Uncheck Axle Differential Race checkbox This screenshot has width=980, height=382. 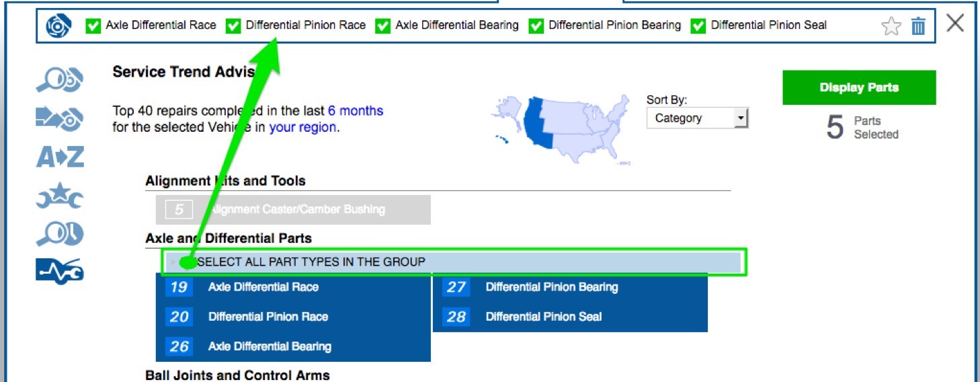pos(93,26)
